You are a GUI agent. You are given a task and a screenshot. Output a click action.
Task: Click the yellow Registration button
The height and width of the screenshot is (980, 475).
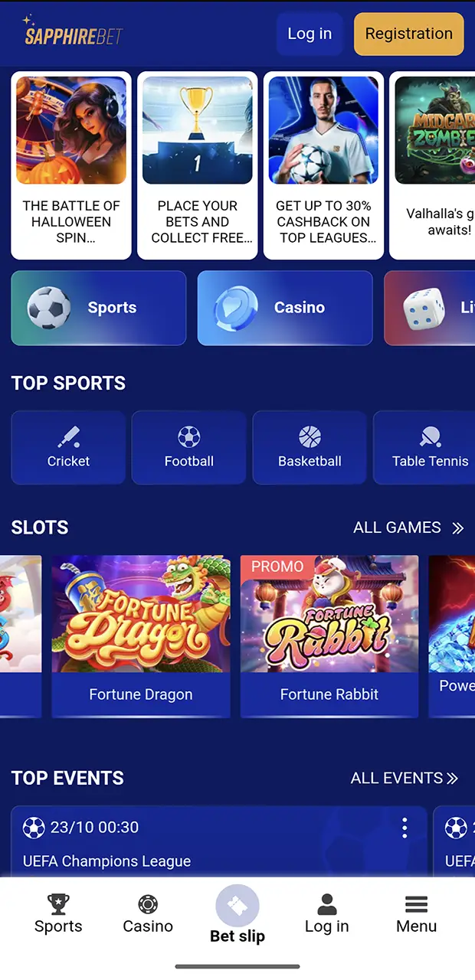tap(408, 34)
